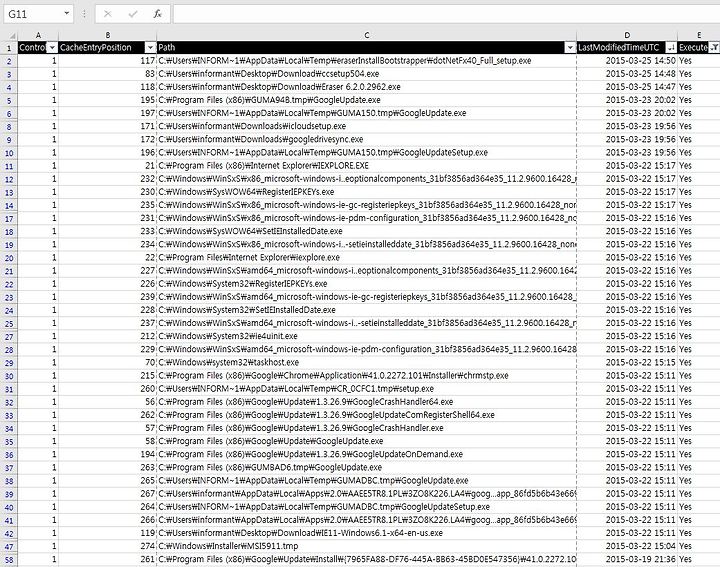720x567 pixels.
Task: Select the ie4uinit.exe path cell
Action: click(x=366, y=336)
